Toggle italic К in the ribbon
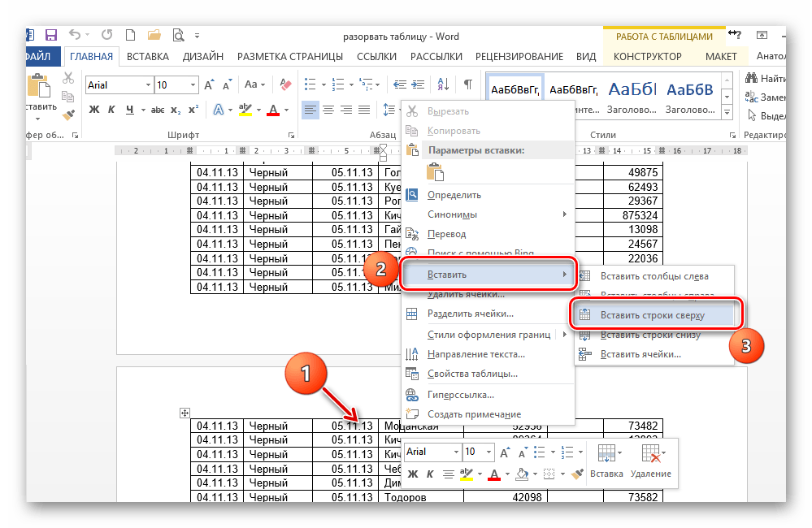The height and width of the screenshot is (528, 812). point(111,110)
